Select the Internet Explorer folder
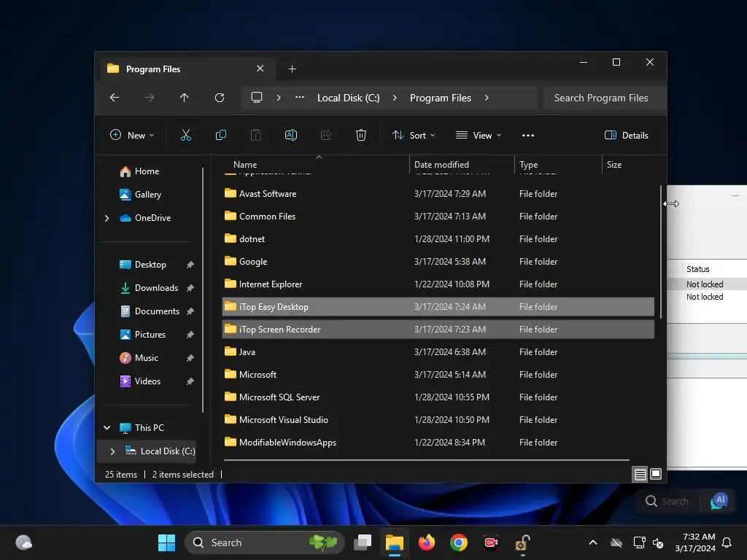This screenshot has width=747, height=560. point(438,284)
